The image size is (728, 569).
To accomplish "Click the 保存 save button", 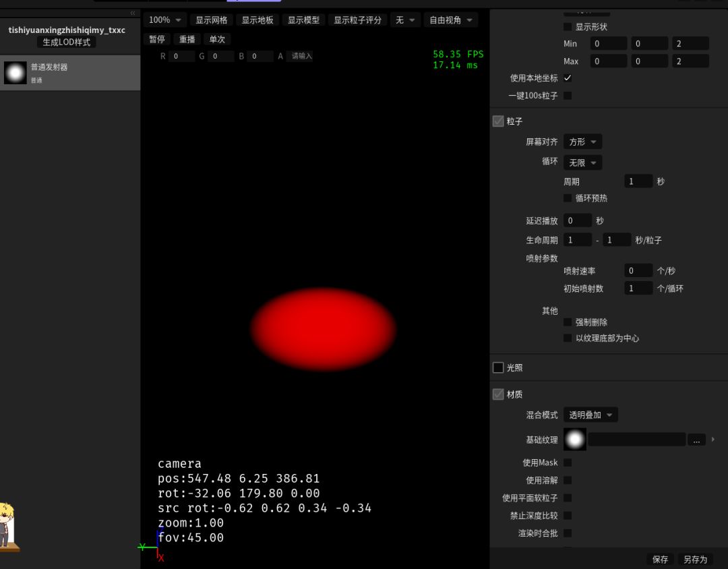I will 660,560.
